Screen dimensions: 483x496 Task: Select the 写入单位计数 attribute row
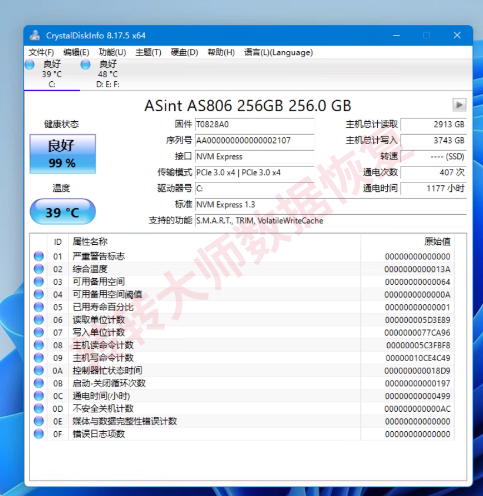click(x=242, y=332)
